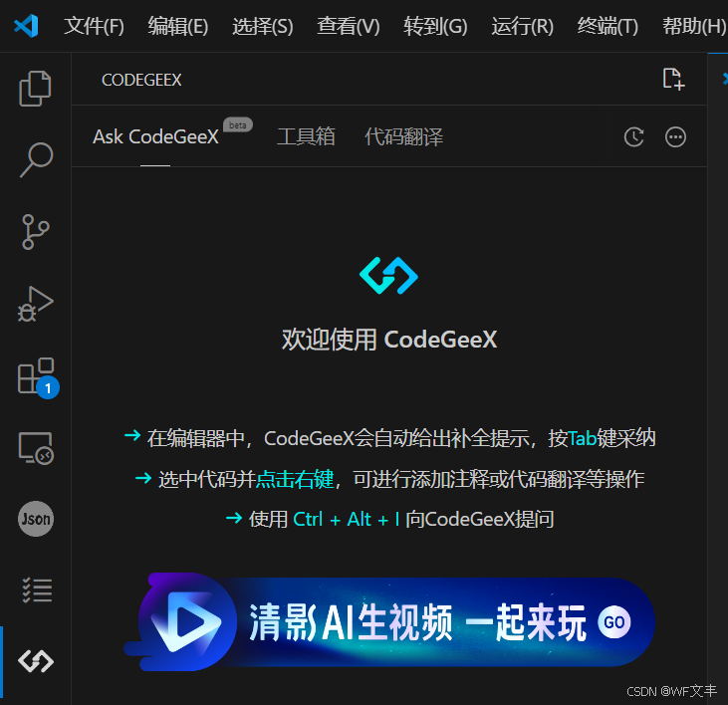Open chat history clock icon

coord(633,136)
